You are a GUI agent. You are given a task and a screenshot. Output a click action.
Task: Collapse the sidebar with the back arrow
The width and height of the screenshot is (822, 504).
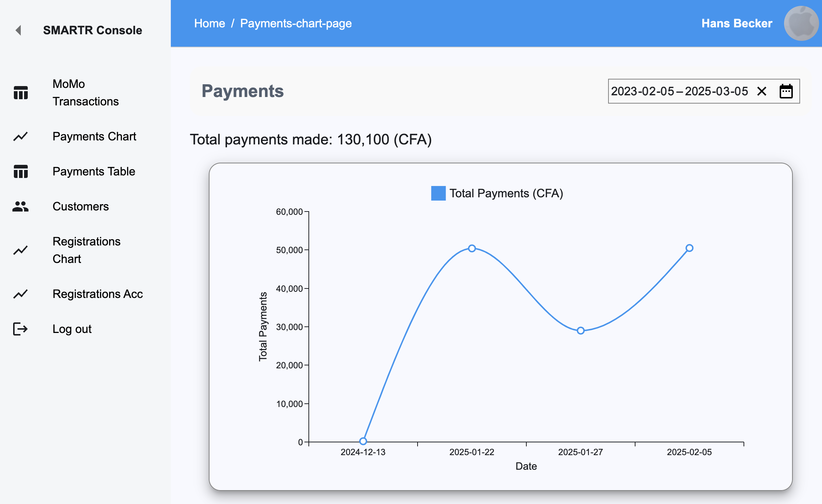pos(18,30)
